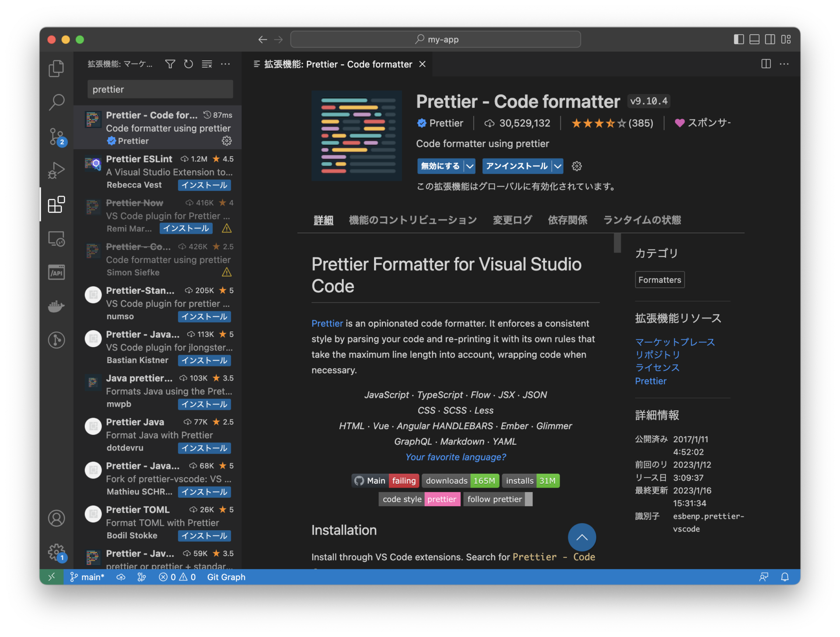The height and width of the screenshot is (637, 840).
Task: Toggle the secondary sidebar visibility
Action: [770, 39]
